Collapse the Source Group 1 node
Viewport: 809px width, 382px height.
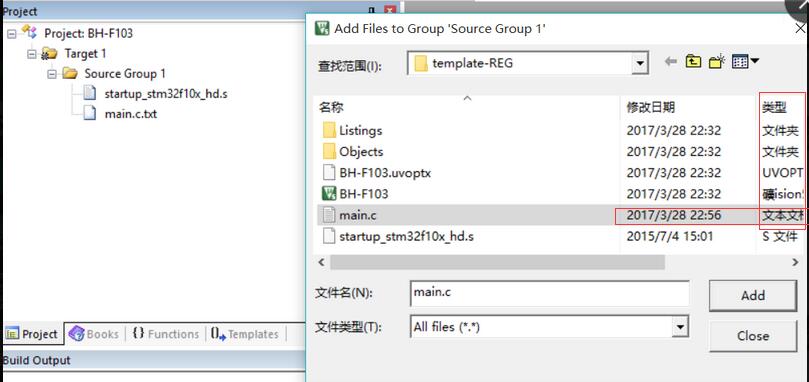click(52, 74)
